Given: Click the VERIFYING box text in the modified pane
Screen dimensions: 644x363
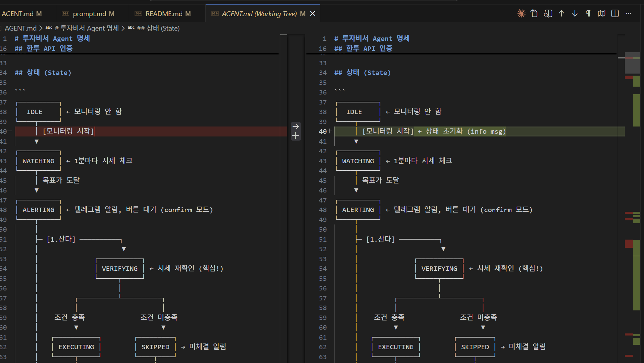Looking at the screenshot, I should click(x=439, y=268).
